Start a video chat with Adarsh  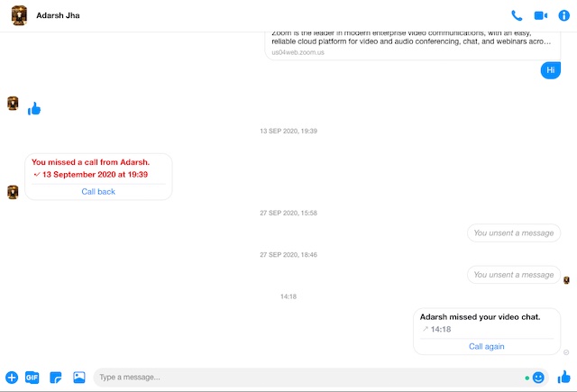tap(540, 15)
